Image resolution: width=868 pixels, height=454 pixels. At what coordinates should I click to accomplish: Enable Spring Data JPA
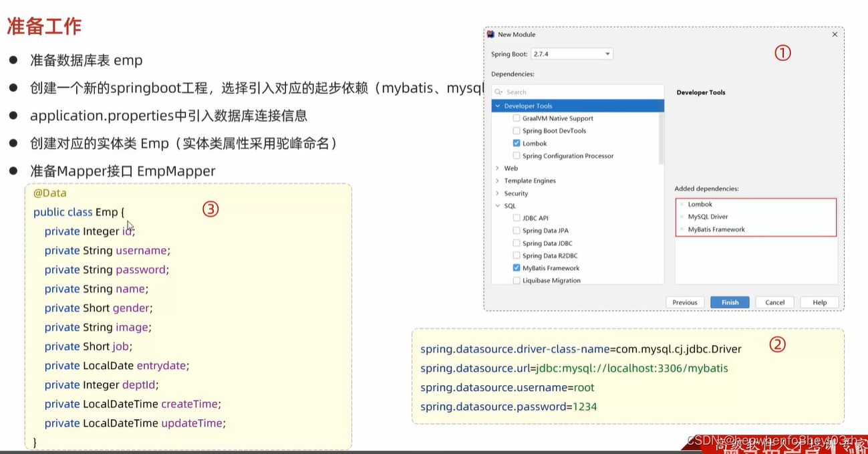coord(517,230)
